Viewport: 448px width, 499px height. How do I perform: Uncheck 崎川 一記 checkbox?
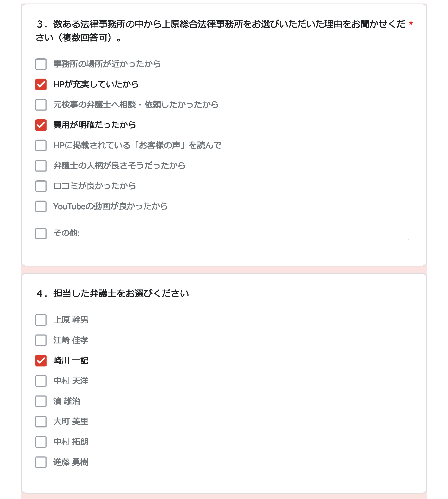[x=41, y=361]
